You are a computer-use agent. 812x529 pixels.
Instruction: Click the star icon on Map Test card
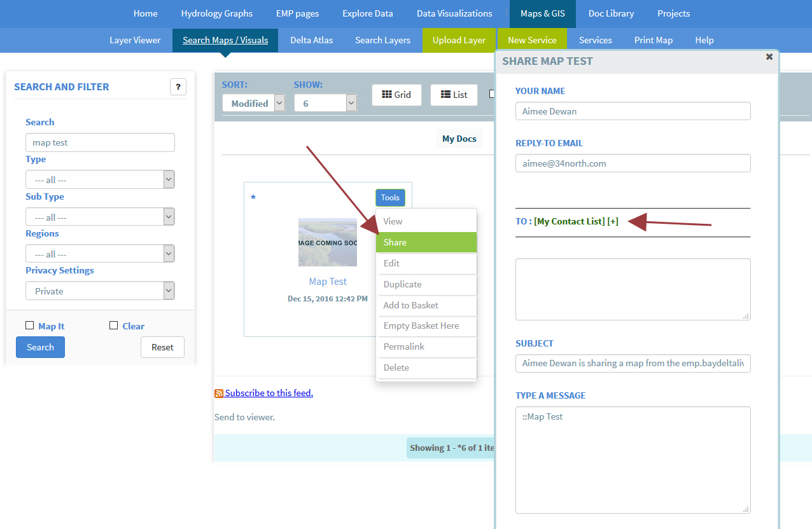click(x=253, y=198)
